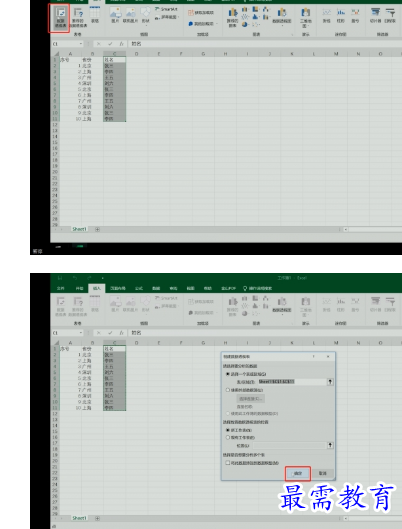Select the 'Use this workbook's Data Model' radio
This screenshot has height=529, width=402.
tap(228, 413)
